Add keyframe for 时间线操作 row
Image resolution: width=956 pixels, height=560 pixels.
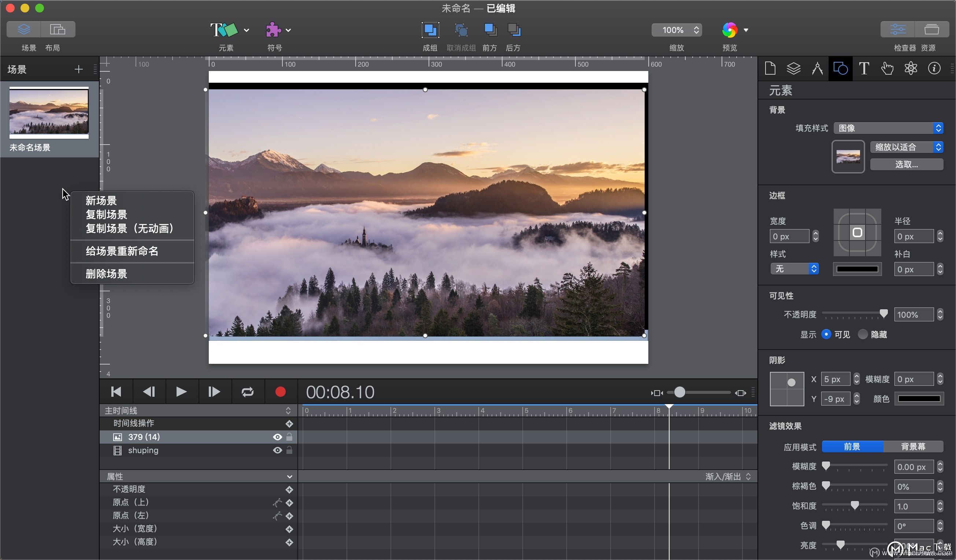pyautogui.click(x=289, y=423)
